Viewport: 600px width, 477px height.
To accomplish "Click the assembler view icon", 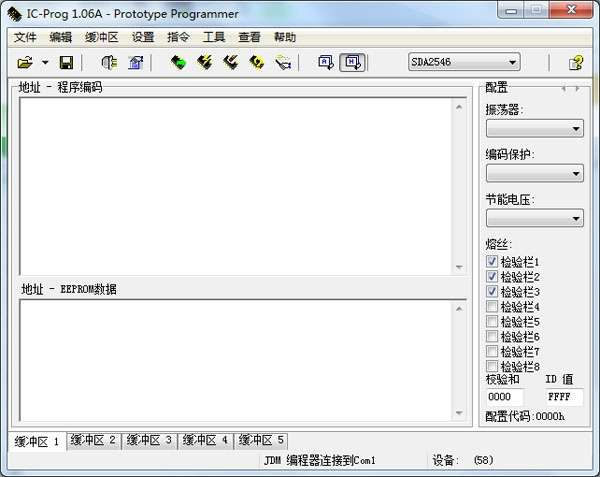I will click(x=326, y=62).
